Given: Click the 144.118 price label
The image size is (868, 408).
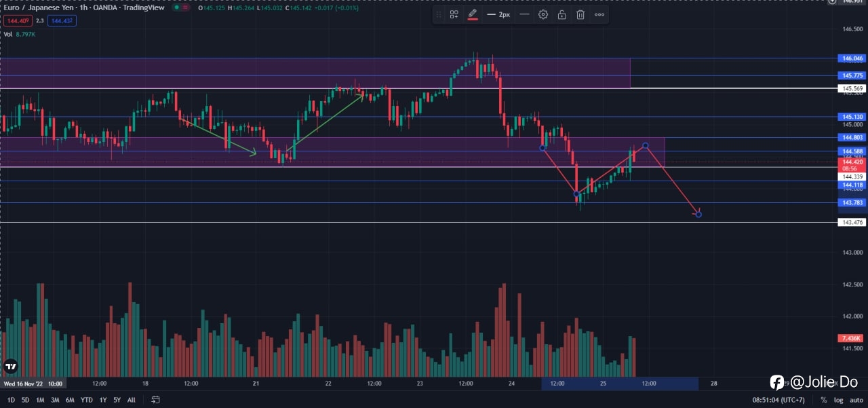Looking at the screenshot, I should [x=852, y=185].
